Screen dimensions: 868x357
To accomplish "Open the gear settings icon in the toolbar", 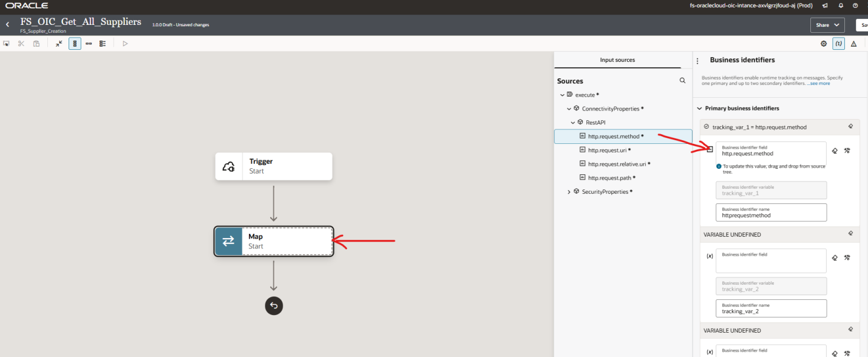I will click(x=824, y=44).
